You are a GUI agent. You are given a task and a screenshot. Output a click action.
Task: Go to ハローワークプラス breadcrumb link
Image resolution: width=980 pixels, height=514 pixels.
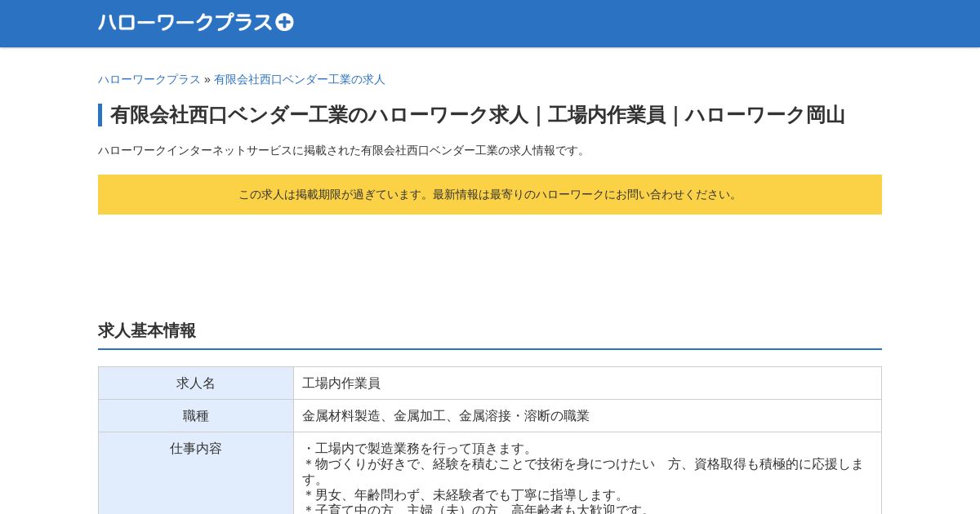click(x=149, y=79)
